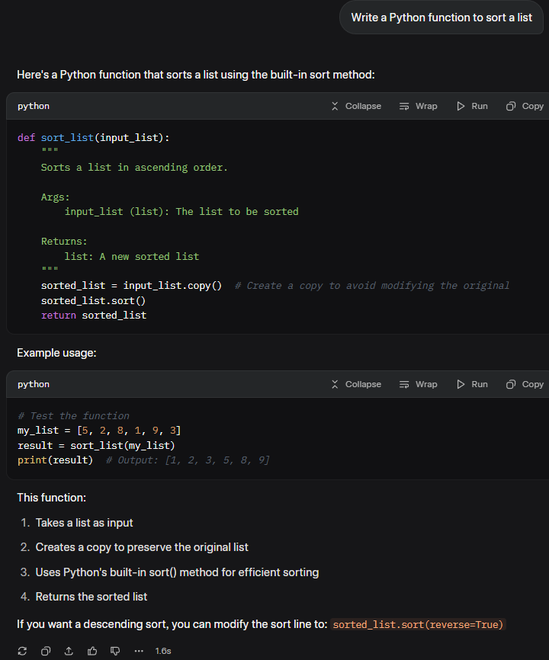The image size is (549, 660).
Task: Give the response a thumbs up
Action: point(92,651)
